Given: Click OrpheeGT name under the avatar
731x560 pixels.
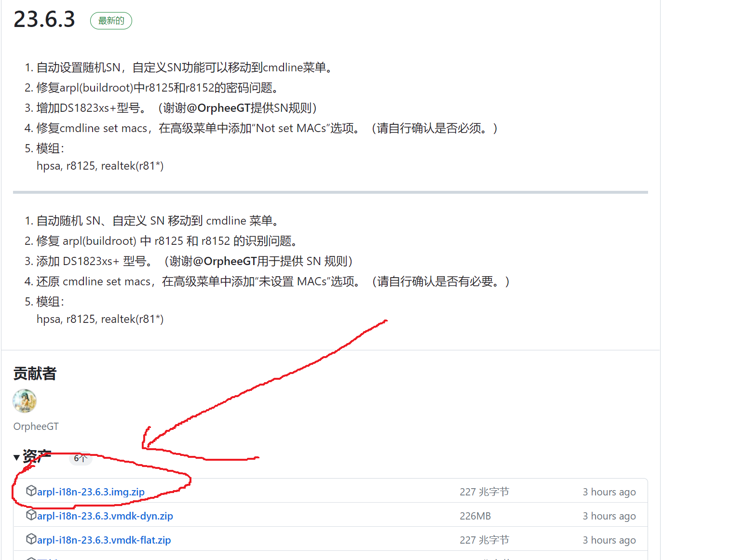Looking at the screenshot, I should click(36, 427).
